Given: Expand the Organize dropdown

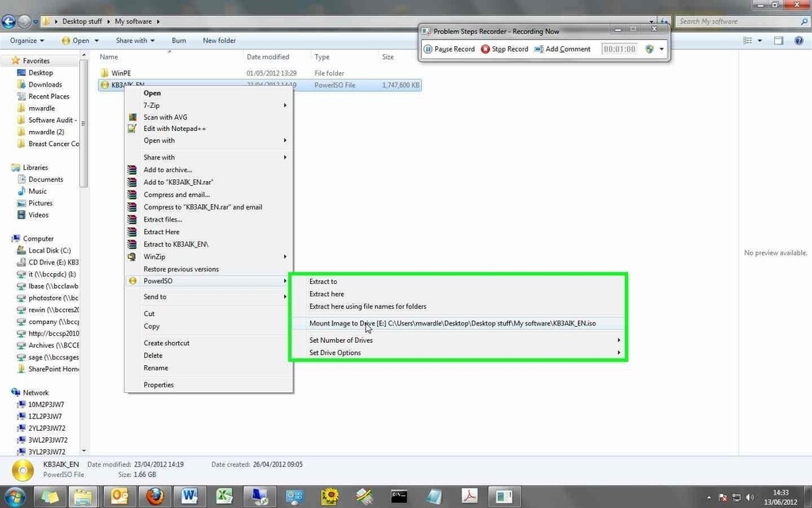Looking at the screenshot, I should point(26,40).
